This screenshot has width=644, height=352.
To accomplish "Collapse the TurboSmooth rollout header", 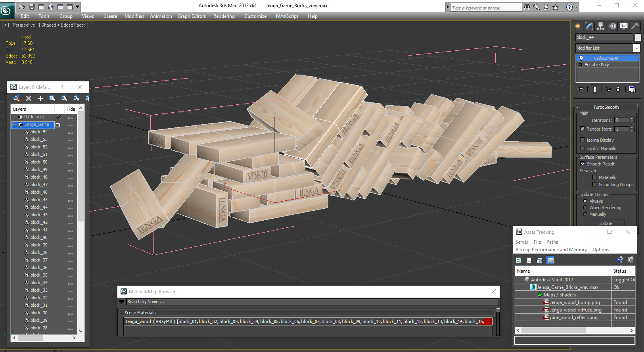I will point(606,107).
